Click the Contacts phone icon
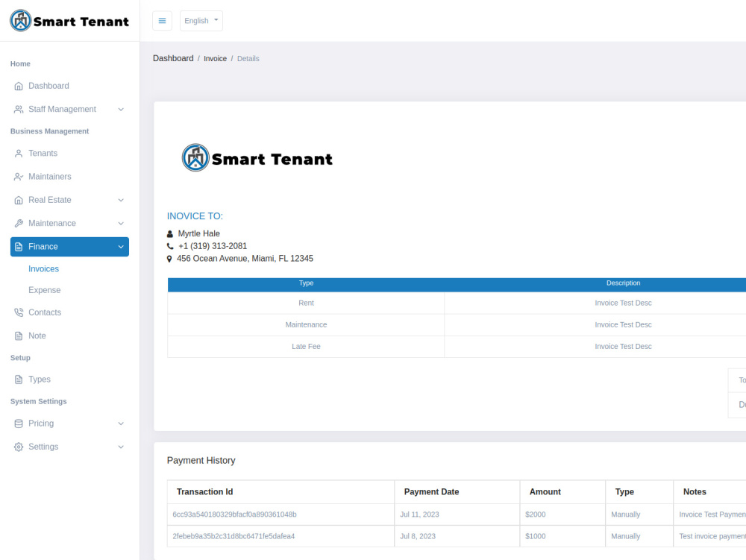 [19, 312]
